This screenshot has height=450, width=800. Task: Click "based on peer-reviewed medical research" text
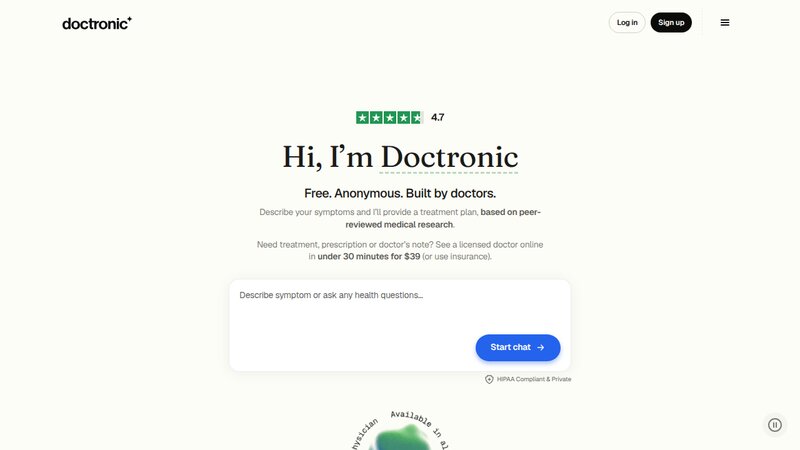(443, 218)
